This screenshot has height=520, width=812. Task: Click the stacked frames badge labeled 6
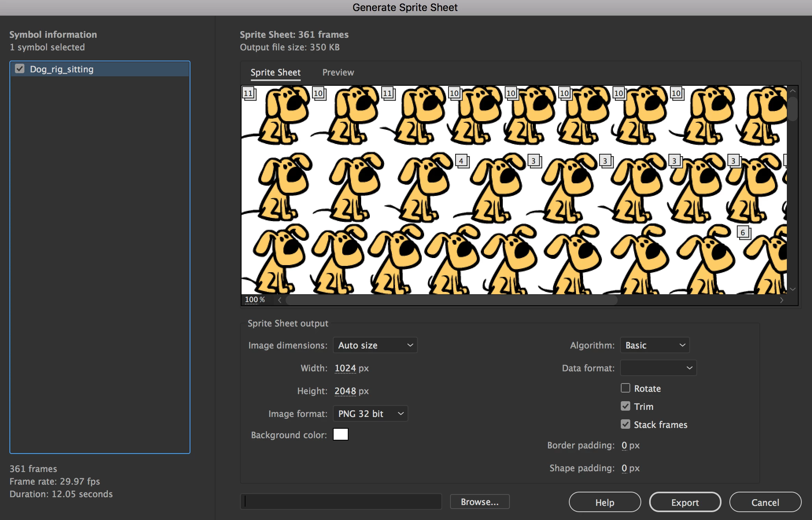coord(743,232)
